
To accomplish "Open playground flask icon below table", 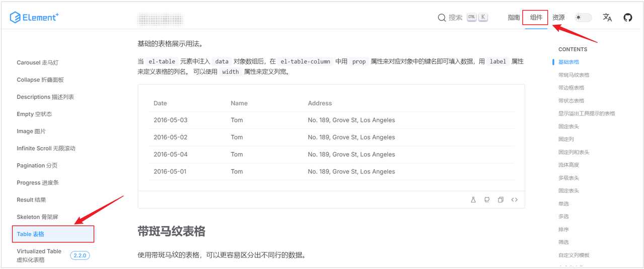I will [473, 200].
